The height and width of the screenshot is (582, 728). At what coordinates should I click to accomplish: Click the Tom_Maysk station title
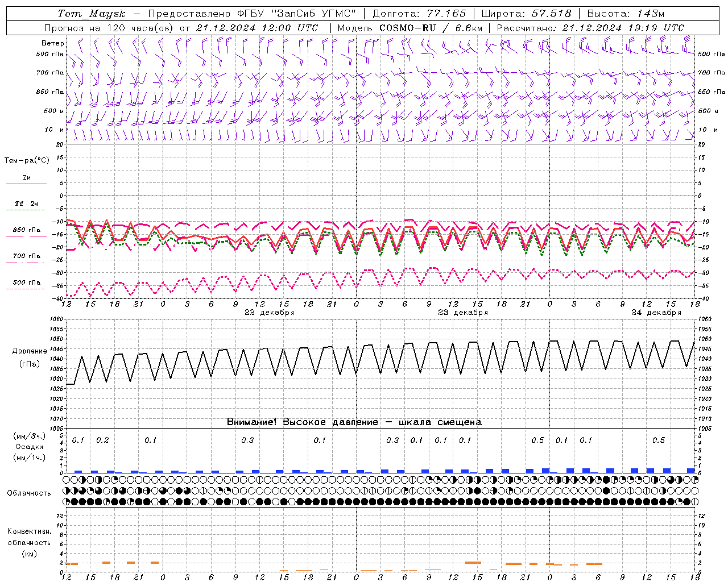point(92,14)
